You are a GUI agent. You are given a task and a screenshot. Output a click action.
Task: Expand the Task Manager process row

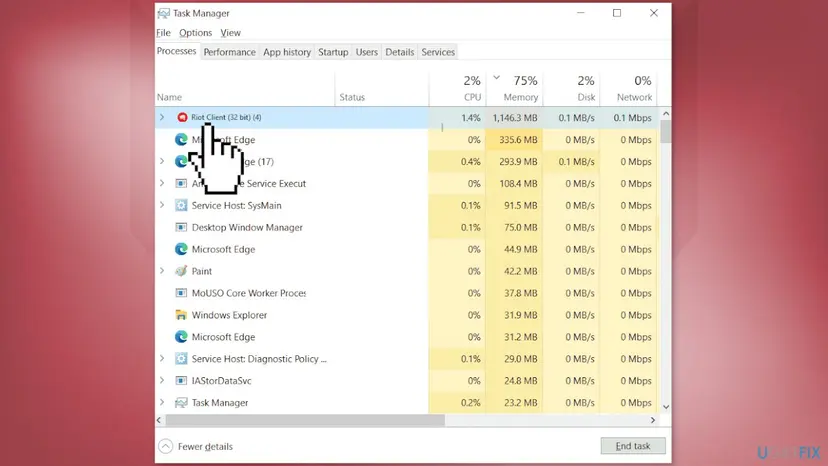point(162,403)
